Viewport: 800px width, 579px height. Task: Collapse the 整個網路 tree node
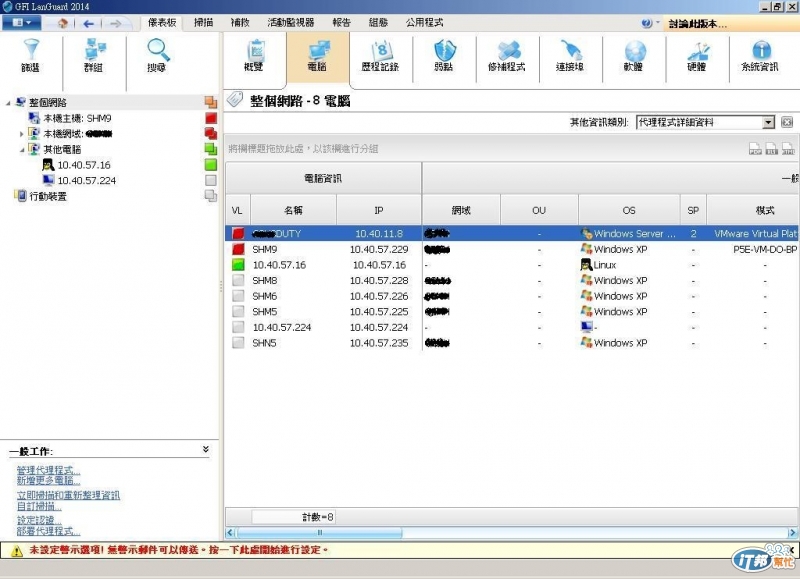(8, 103)
